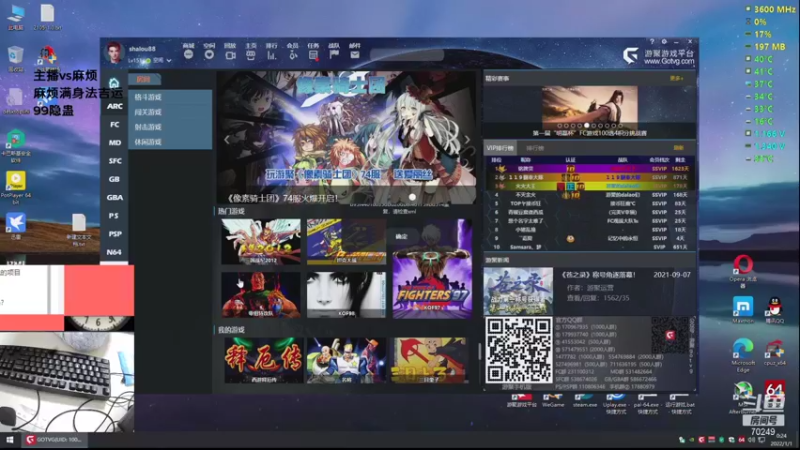This screenshot has height=450, width=800.
Task: Expand the user status dropdown arrow
Action: [169, 61]
